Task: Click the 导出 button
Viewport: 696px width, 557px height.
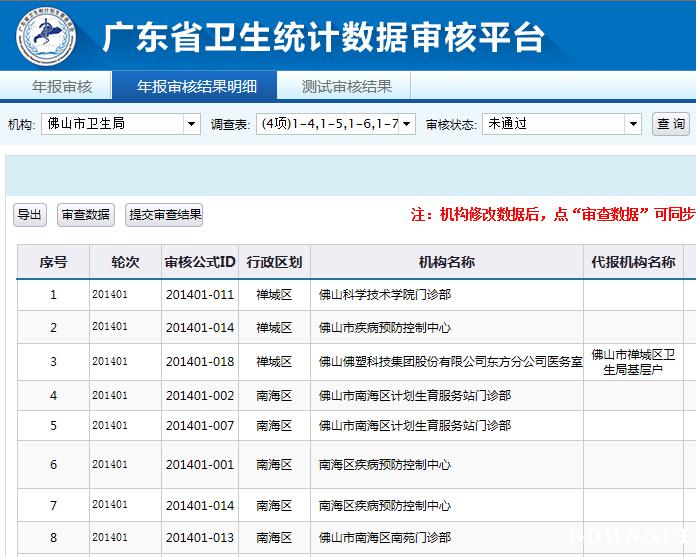Action: point(30,215)
